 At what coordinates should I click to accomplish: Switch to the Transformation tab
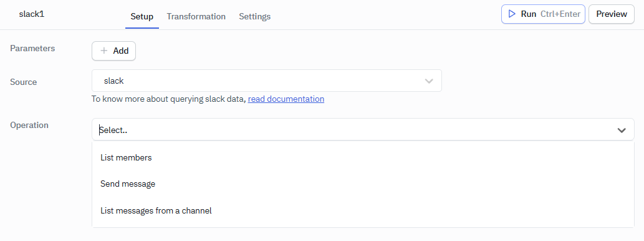pos(196,16)
